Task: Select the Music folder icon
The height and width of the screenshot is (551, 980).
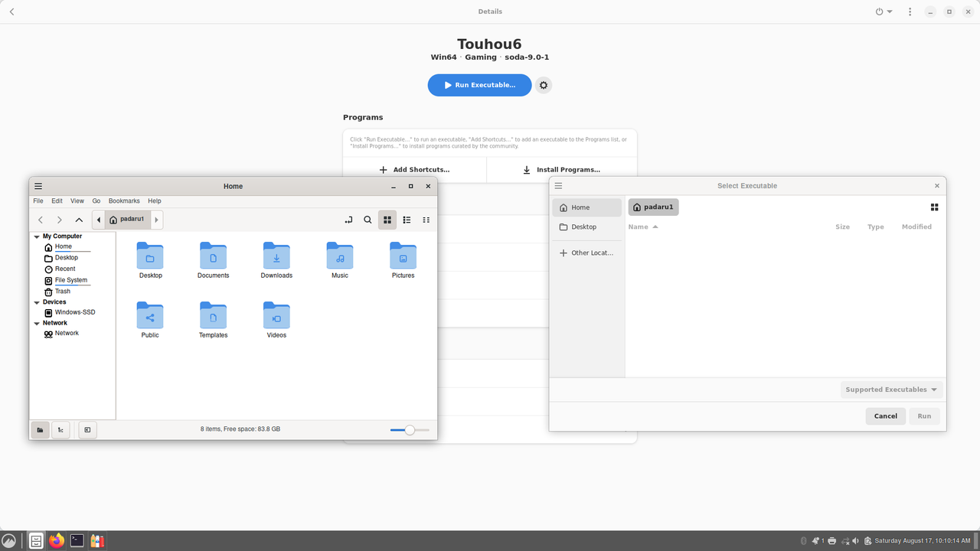Action: 340,260
